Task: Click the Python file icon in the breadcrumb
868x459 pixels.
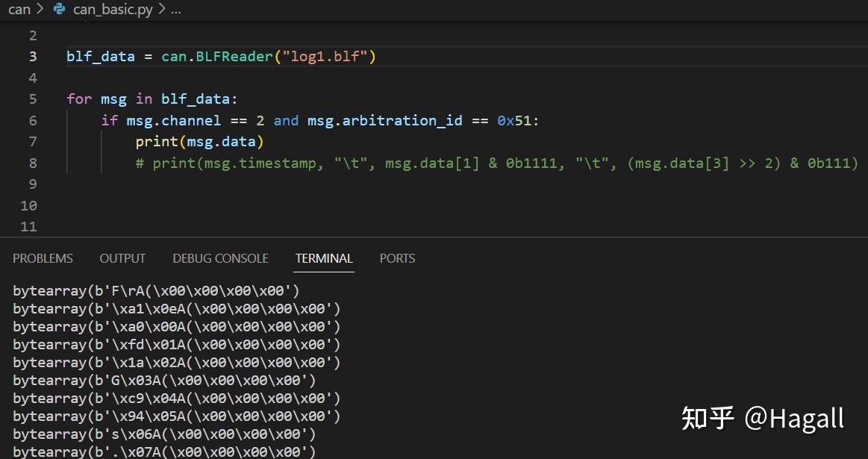Action: click(60, 10)
